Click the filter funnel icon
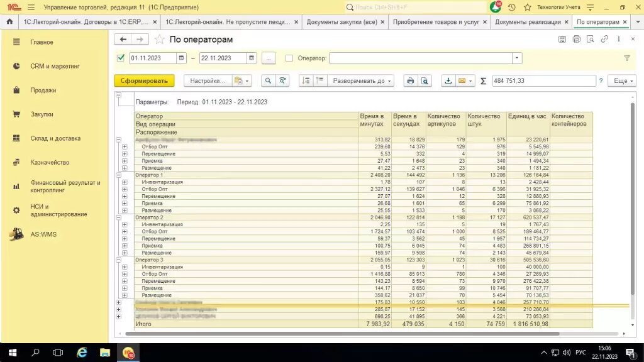Screen dimensions: 644x362 click(x=627, y=58)
